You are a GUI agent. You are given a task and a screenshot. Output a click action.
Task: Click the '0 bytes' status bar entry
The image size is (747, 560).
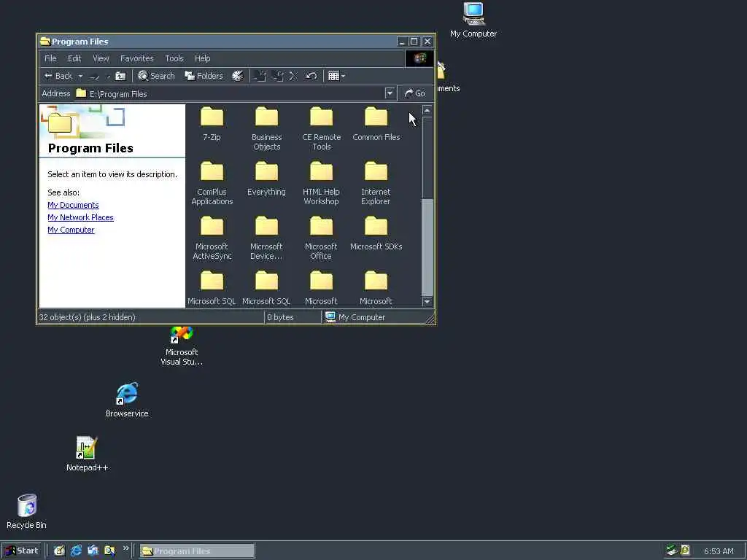pyautogui.click(x=280, y=317)
